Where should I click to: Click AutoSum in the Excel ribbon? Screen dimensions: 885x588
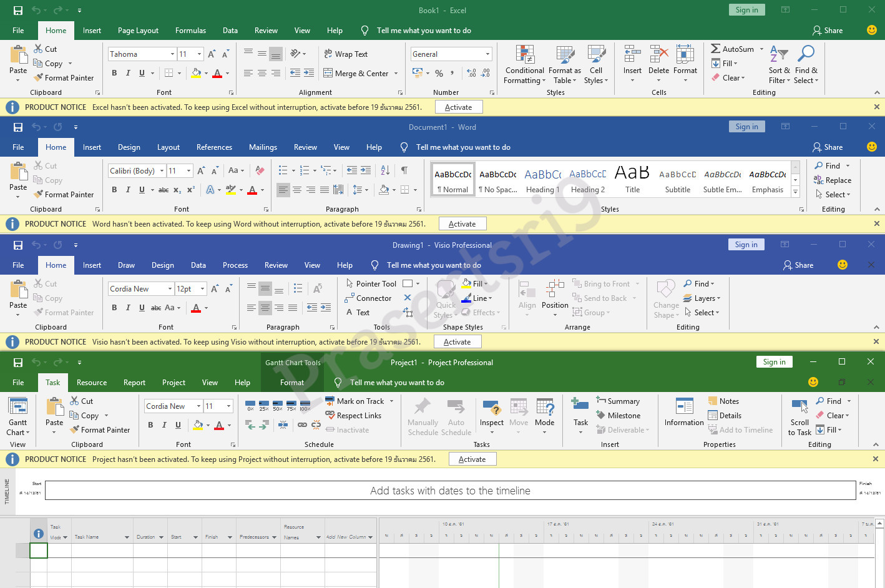pos(738,49)
